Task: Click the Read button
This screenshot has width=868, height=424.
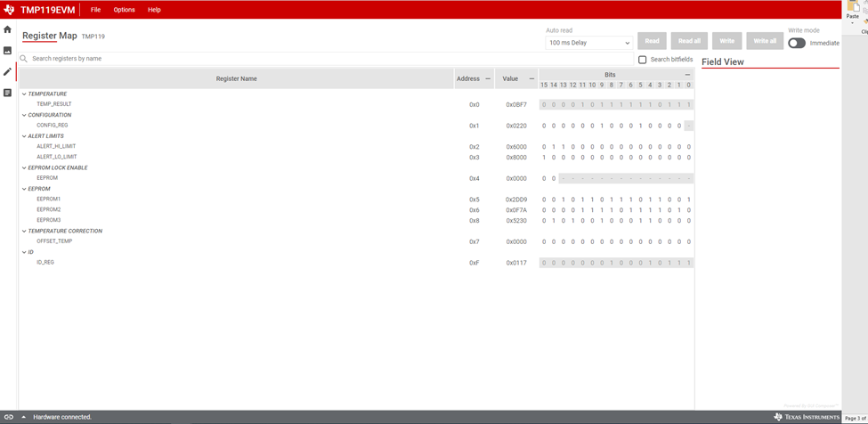Action: 652,41
